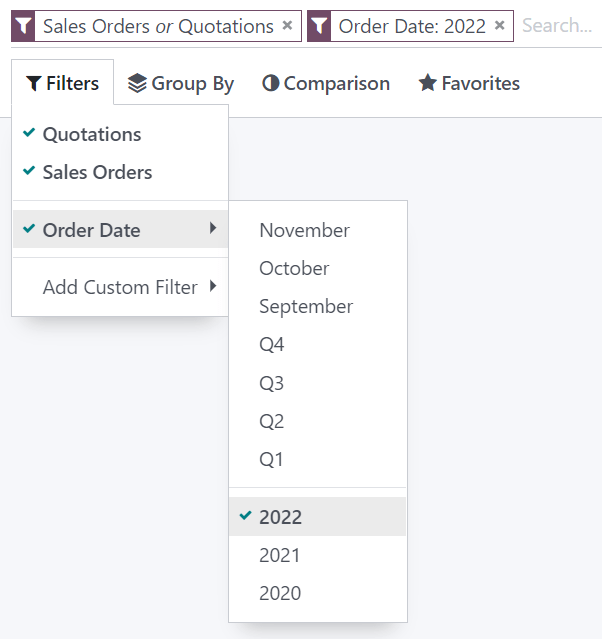Click the Search input field
The image size is (602, 639).
[556, 26]
